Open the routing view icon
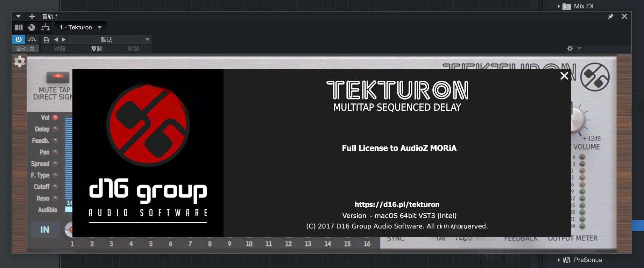 coord(45,27)
